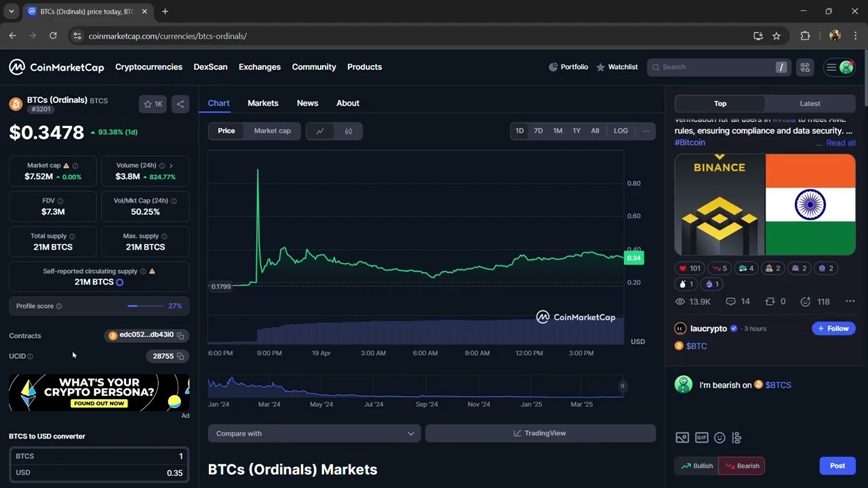
Task: Switch to Markets tab
Action: (x=262, y=103)
